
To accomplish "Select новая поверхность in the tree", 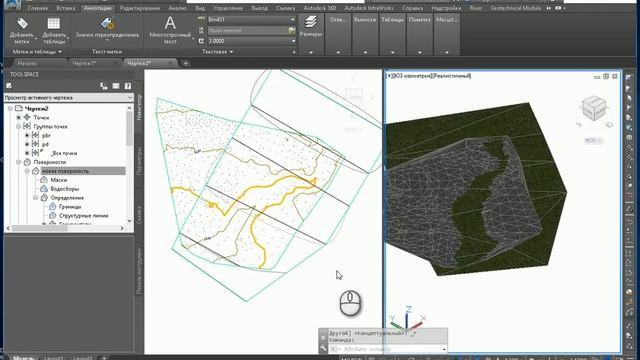I will (65, 171).
